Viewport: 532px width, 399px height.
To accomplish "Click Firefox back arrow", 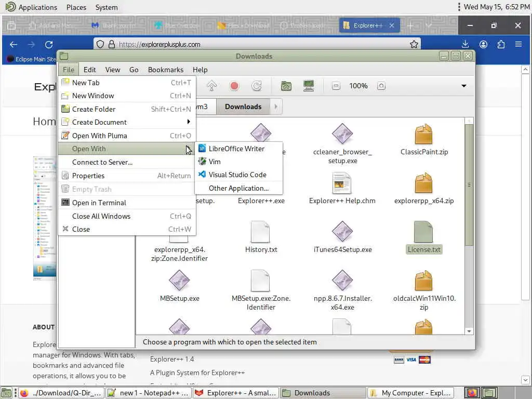I will click(x=14, y=44).
